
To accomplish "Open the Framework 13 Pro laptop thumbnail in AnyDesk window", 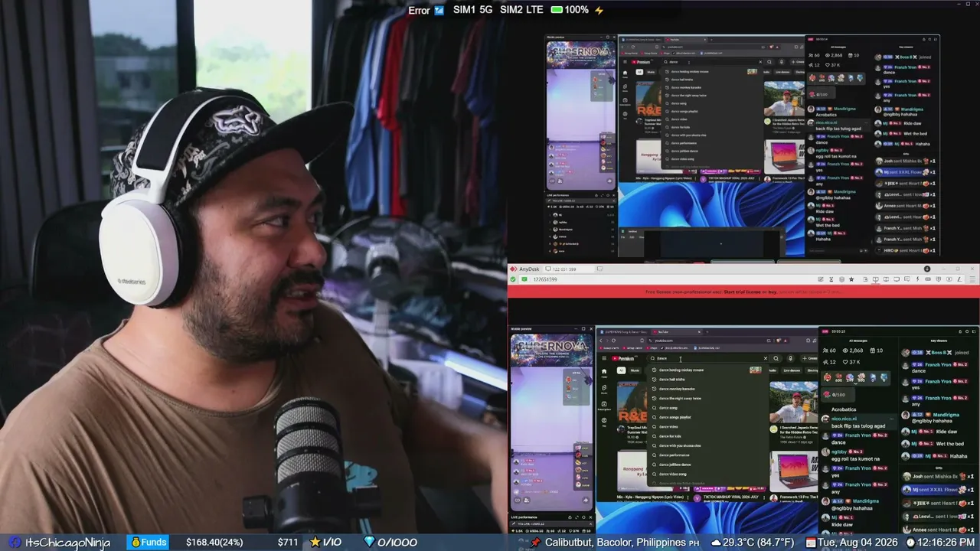I will pos(793,471).
